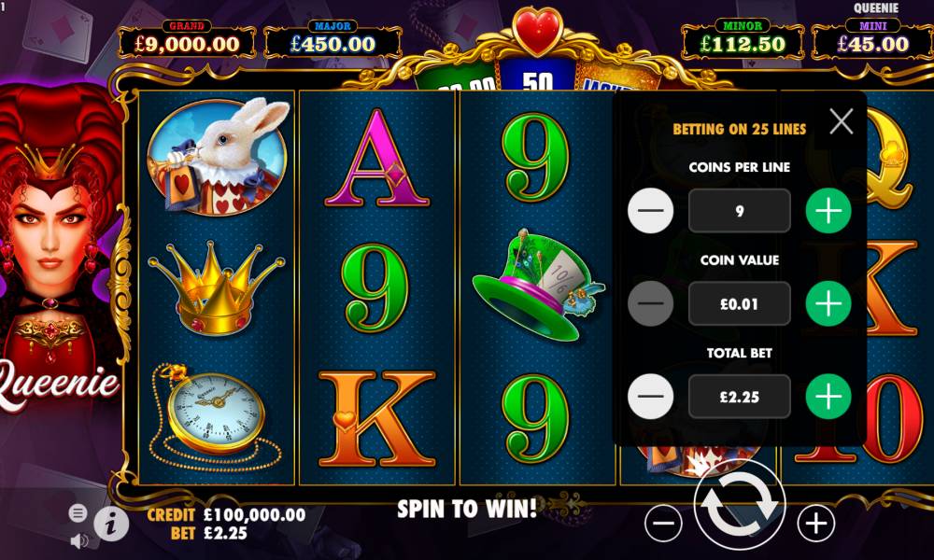This screenshot has width=934, height=560.
Task: Increase coins per line
Action: click(x=828, y=211)
